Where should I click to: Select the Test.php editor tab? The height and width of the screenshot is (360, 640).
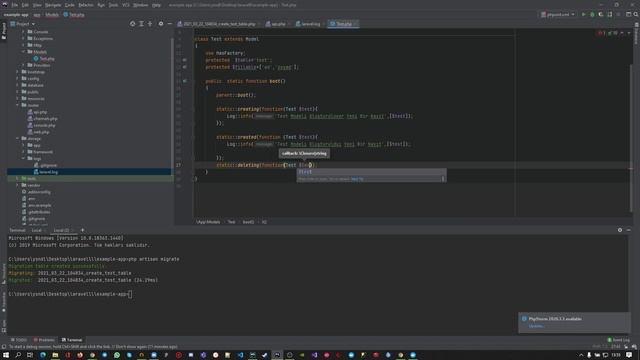point(343,24)
